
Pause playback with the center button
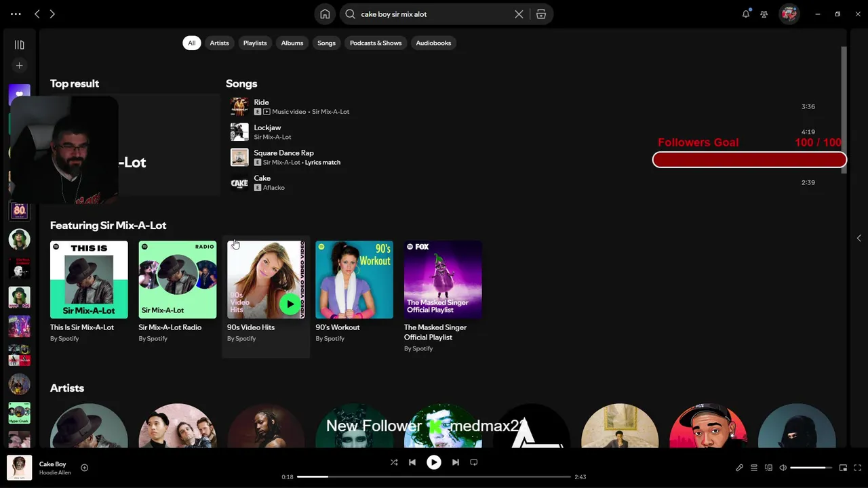coord(433,462)
